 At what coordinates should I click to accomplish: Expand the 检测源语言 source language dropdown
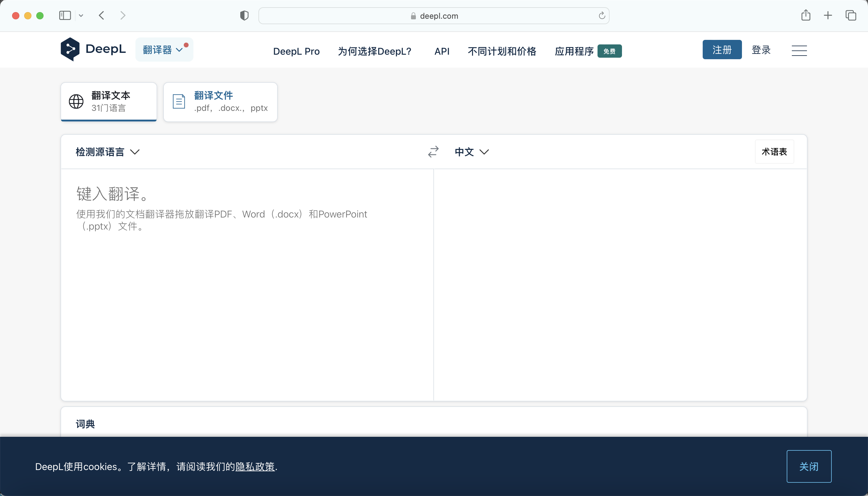pyautogui.click(x=108, y=152)
